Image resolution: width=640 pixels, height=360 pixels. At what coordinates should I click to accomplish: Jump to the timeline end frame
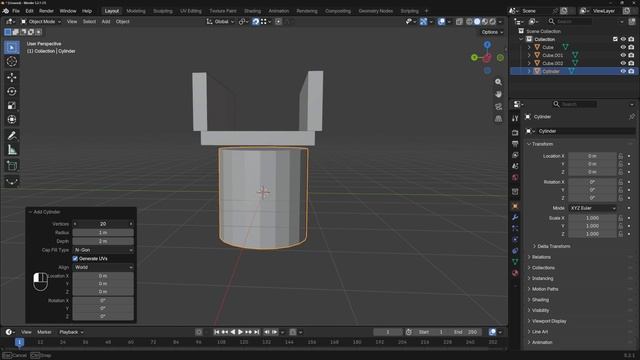pyautogui.click(x=257, y=332)
